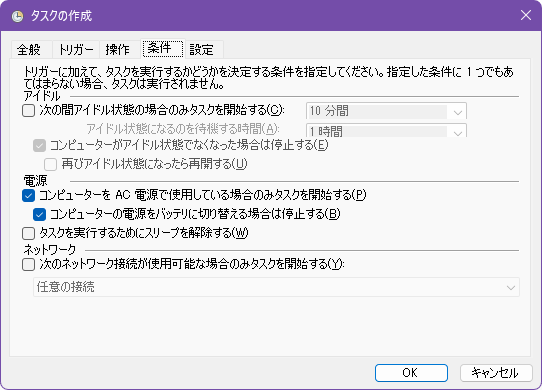Click the キャンセル button
This screenshot has width=542, height=390.
click(496, 373)
